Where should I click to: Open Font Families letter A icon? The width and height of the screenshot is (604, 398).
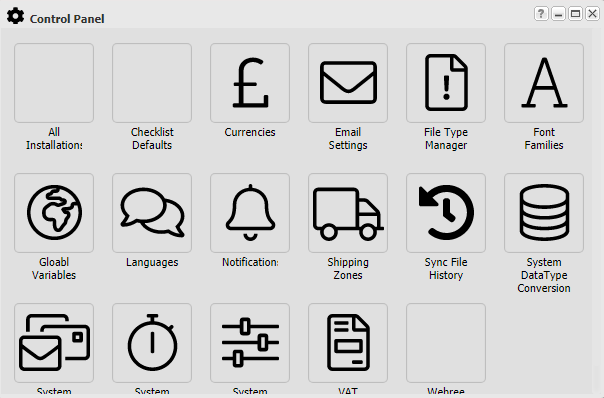[544, 83]
